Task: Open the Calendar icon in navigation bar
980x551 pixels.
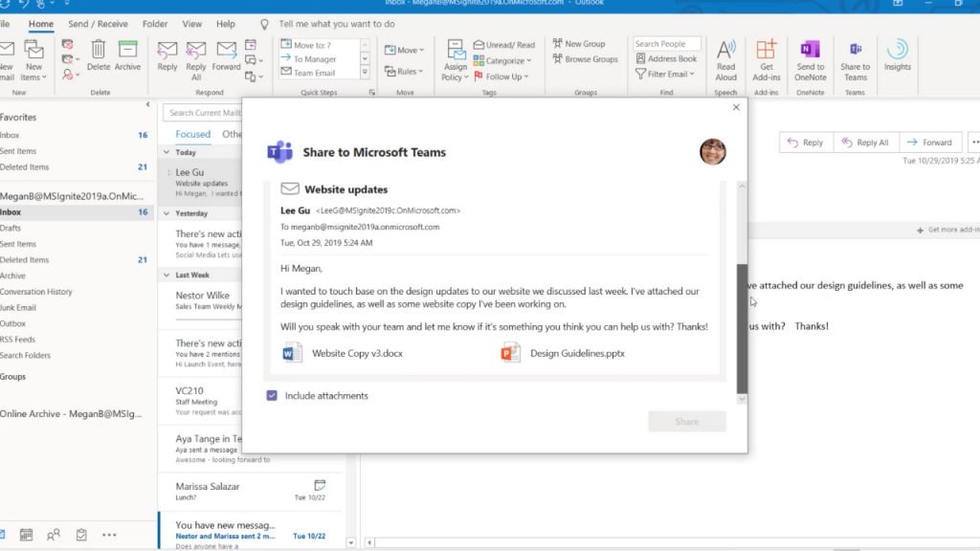Action: pos(26,535)
